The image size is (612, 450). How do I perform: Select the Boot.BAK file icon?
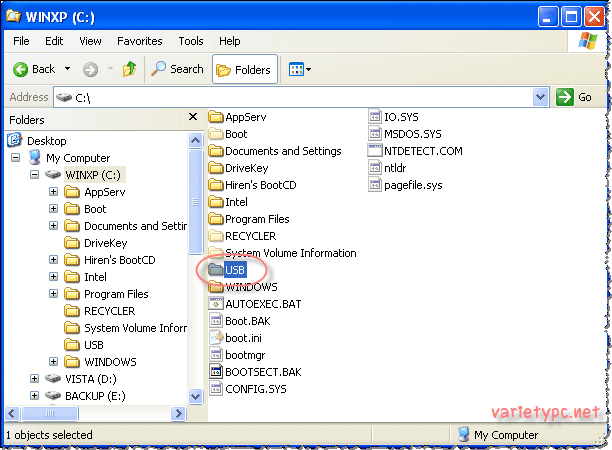click(216, 321)
